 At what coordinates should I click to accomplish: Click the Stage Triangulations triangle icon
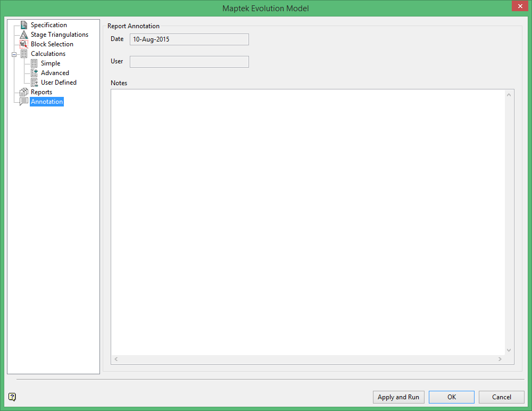click(24, 35)
